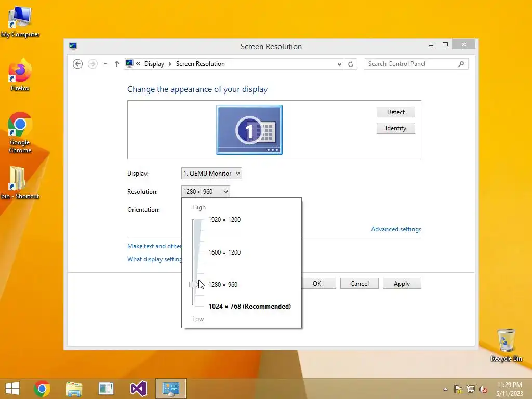Minimize the Screen Resolution window
Image resolution: width=532 pixels, height=399 pixels.
(431, 45)
